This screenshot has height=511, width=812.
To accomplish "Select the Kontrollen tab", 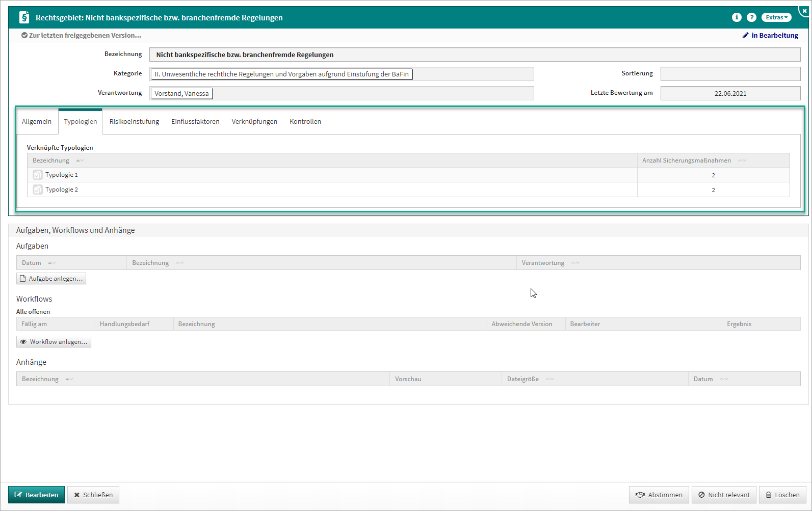I will (305, 121).
